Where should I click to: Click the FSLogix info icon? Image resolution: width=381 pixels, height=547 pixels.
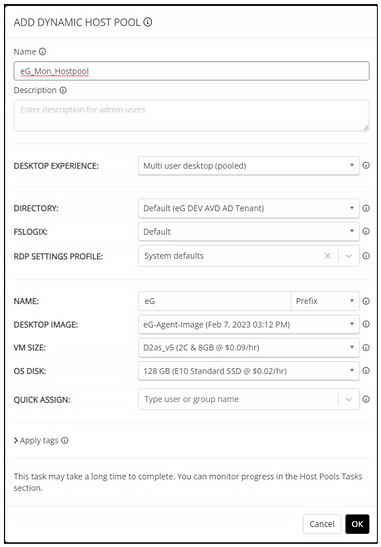tap(366, 231)
